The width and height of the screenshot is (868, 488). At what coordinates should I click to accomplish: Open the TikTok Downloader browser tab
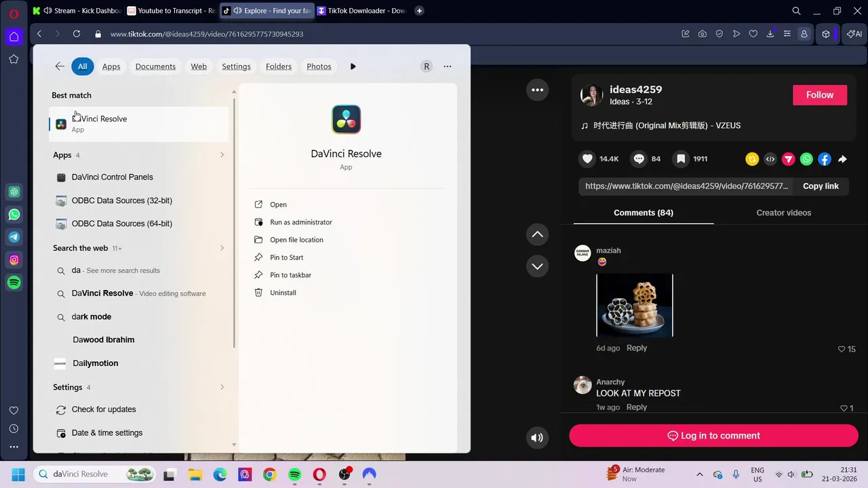pos(362,10)
